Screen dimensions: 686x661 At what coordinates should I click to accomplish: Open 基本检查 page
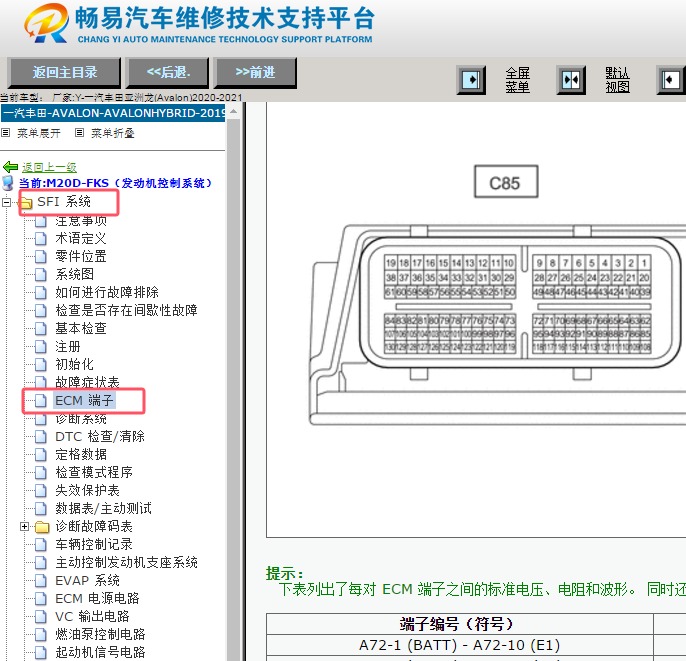[x=81, y=329]
